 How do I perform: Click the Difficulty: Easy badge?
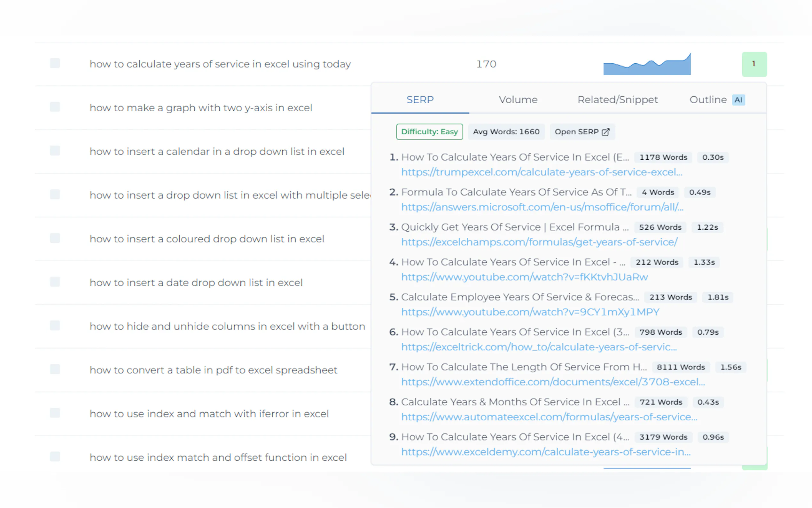point(429,132)
